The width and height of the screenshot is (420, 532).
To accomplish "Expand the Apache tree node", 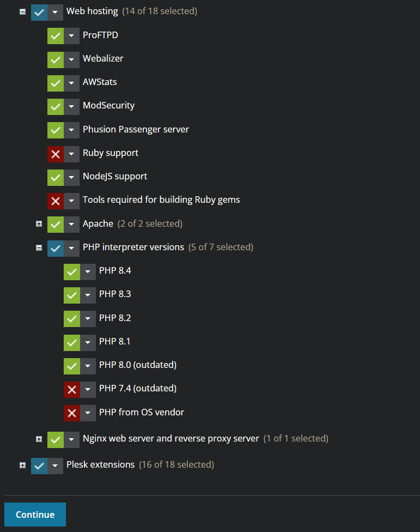I will coord(39,223).
